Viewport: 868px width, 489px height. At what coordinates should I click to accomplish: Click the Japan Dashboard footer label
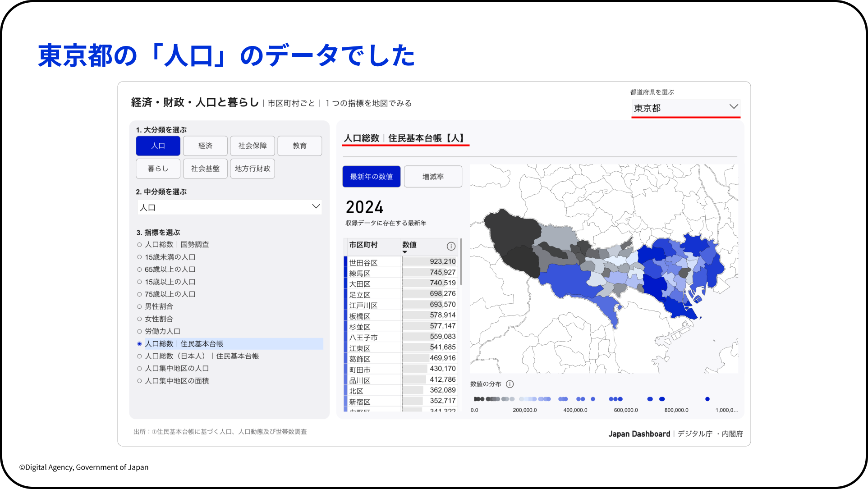[x=639, y=434]
